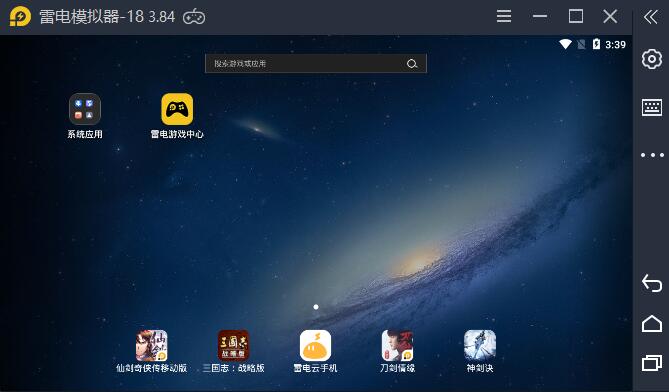Open 仙剑奇侠传移动版 game
Image resolution: width=669 pixels, height=392 pixels.
pos(151,346)
